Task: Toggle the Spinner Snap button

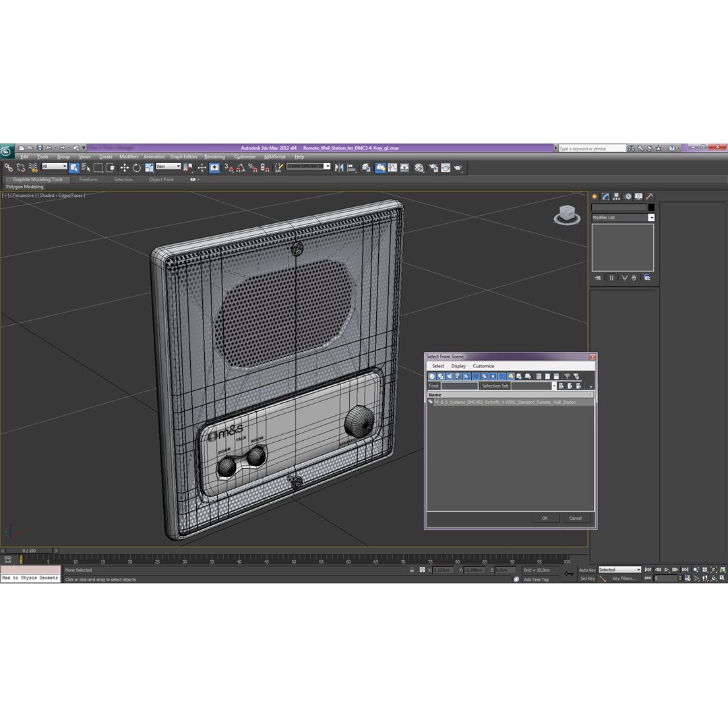Action: tap(265, 168)
